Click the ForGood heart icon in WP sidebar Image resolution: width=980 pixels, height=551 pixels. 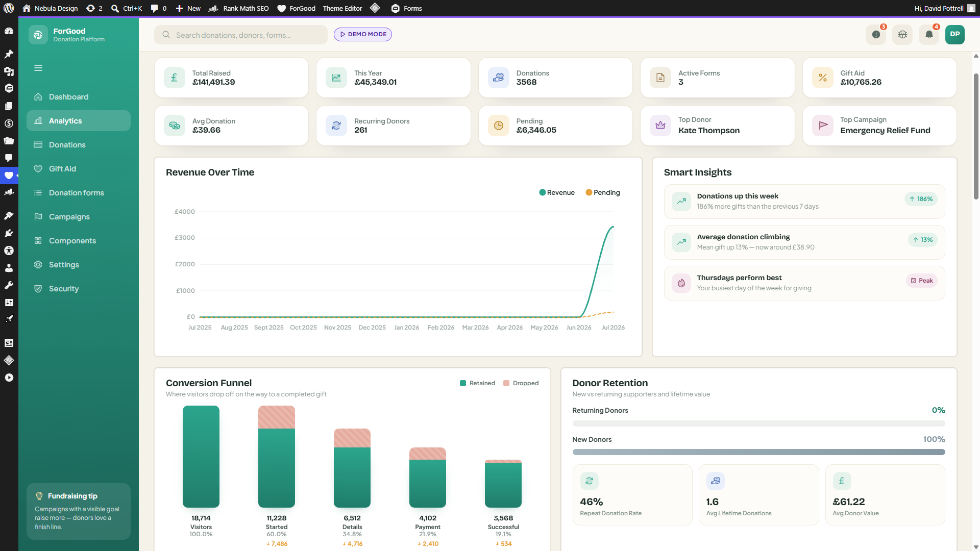[9, 176]
